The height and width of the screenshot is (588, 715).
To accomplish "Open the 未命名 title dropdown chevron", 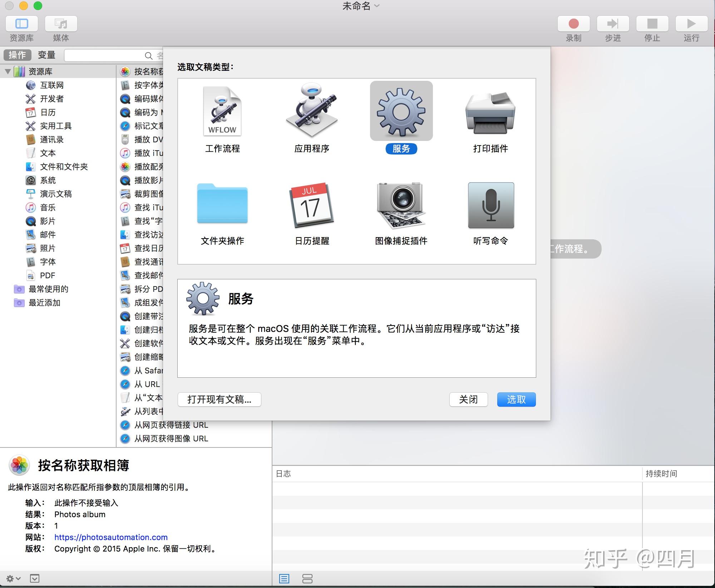I will pyautogui.click(x=376, y=6).
